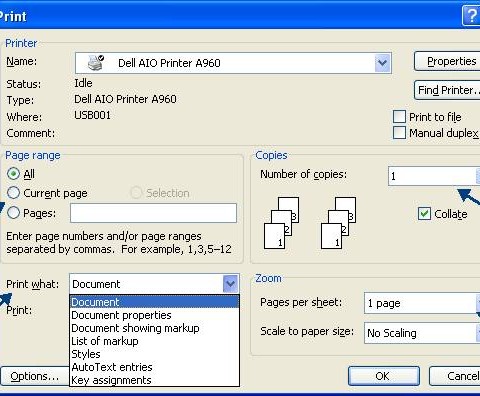
Task: Open the printer Name dropdown arrow
Action: [382, 63]
